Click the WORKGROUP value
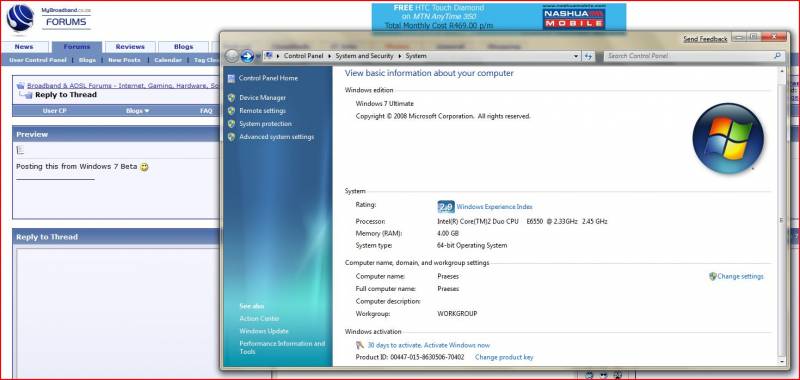 point(457,314)
